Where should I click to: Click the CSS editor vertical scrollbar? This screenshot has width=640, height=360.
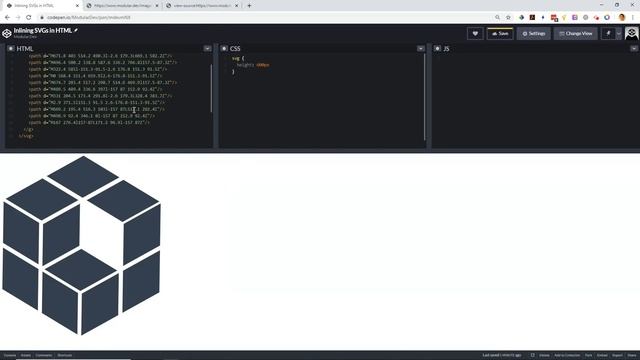pos(424,97)
